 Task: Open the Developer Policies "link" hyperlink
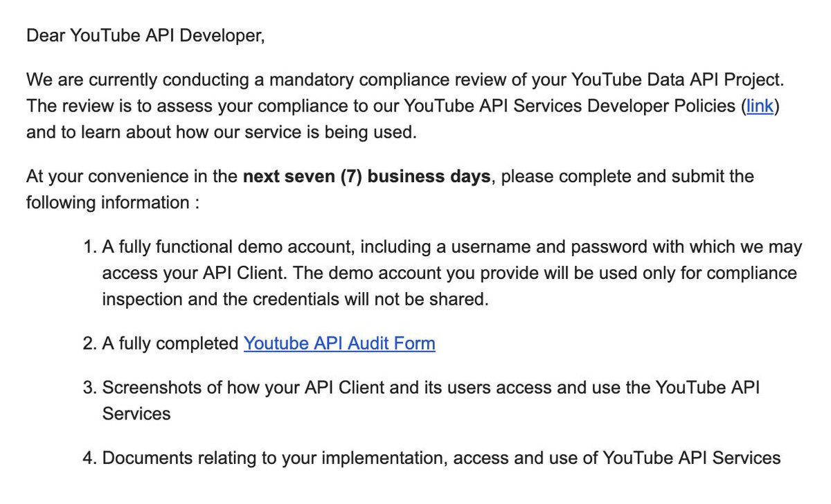pyautogui.click(x=760, y=106)
